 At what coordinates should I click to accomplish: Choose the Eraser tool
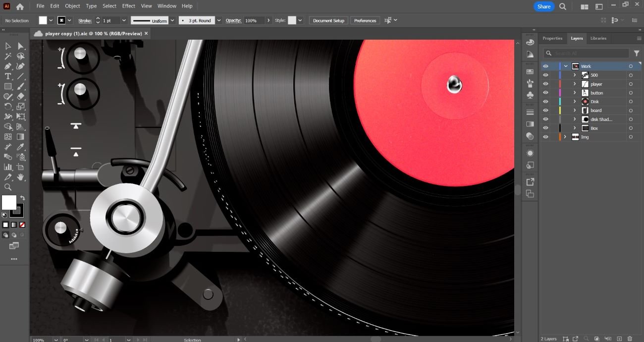pos(21,97)
